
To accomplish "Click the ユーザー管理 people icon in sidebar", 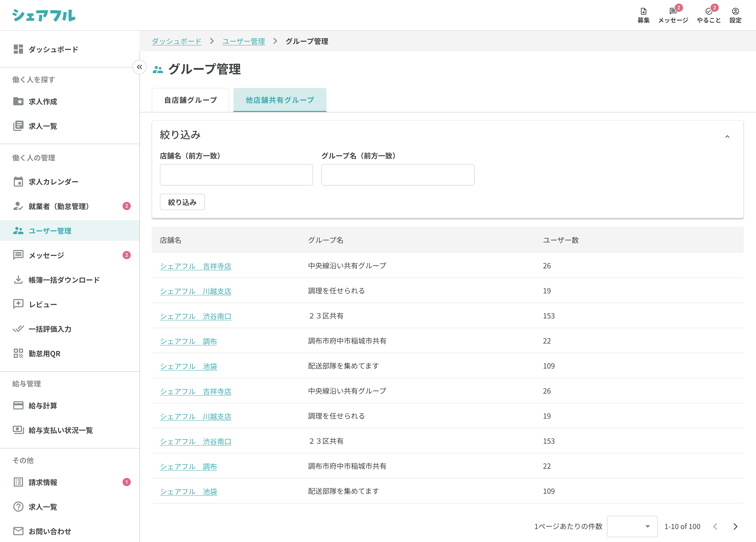I will 18,231.
